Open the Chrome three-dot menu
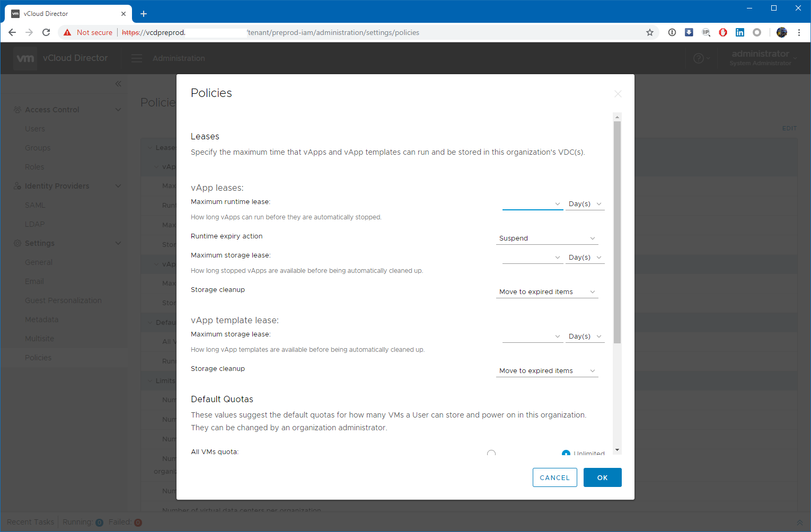This screenshot has width=811, height=532. point(799,32)
